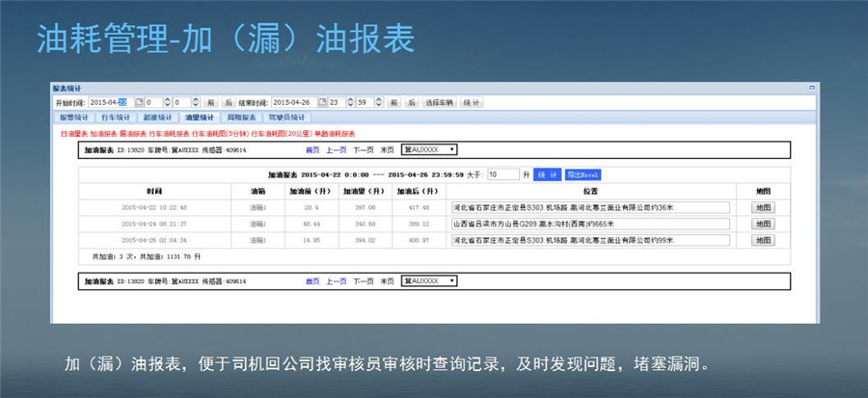Export the report with 导出Excel
868x398 pixels.
583,174
